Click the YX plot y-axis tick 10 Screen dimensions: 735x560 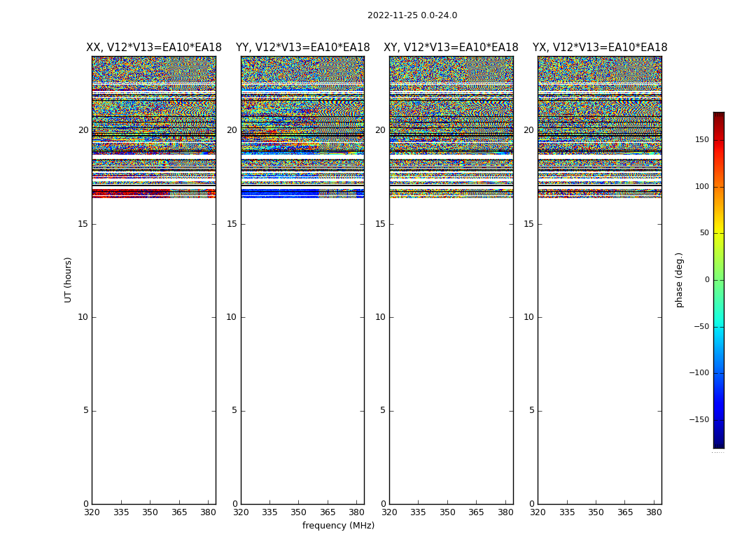click(529, 317)
